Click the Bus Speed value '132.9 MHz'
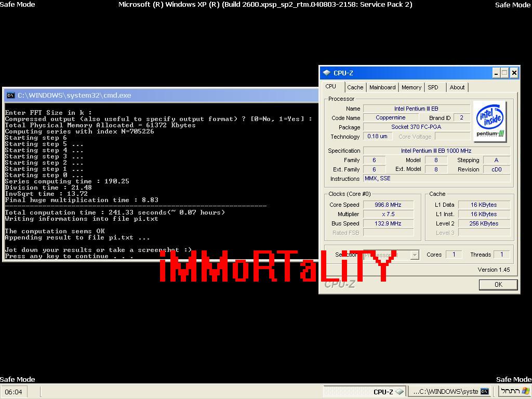Image resolution: width=532 pixels, height=399 pixels. click(x=388, y=223)
